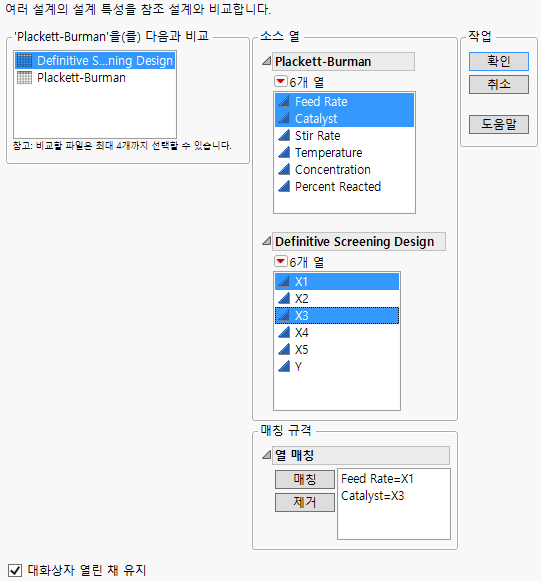Click the continuous icon next to Percent Reacted

coord(284,186)
